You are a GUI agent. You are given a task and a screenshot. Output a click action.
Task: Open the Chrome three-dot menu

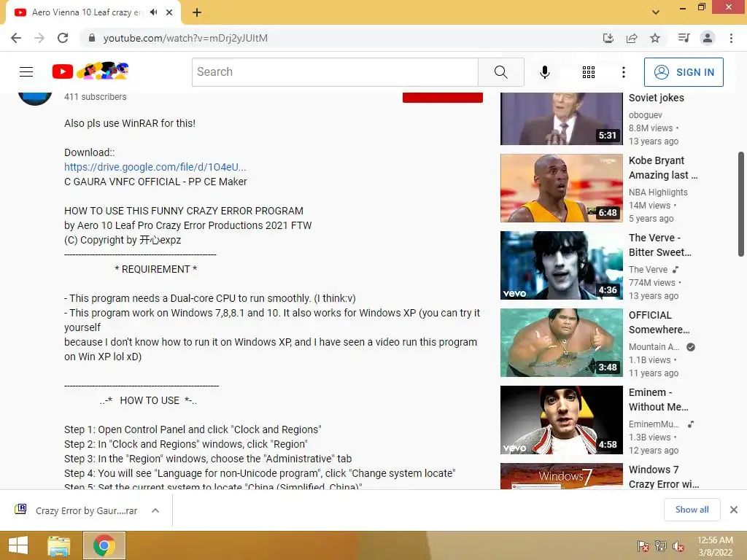731,38
